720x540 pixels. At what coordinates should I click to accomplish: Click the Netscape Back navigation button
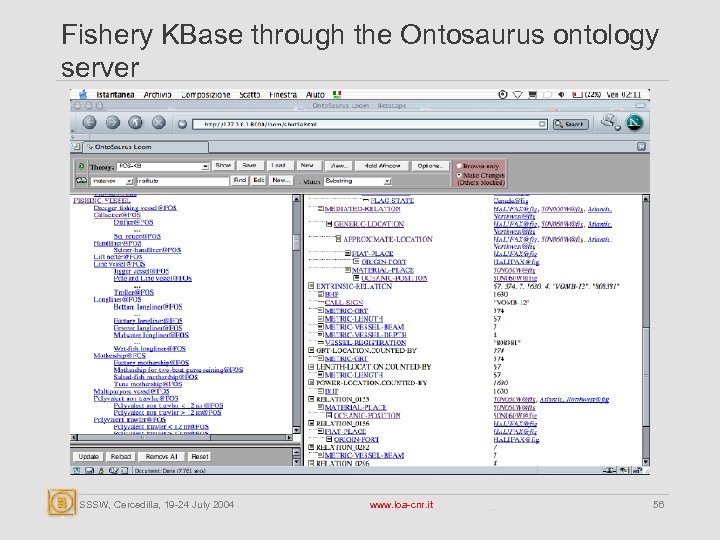tap(89, 123)
